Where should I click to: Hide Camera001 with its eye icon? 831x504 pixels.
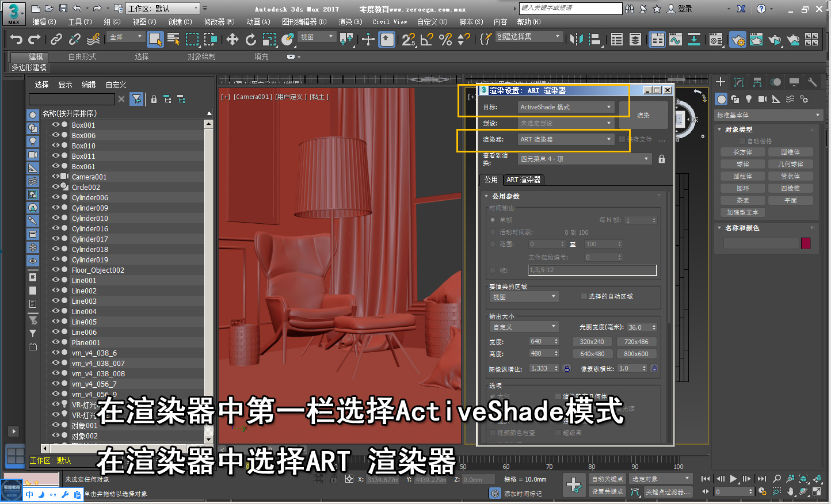point(56,176)
